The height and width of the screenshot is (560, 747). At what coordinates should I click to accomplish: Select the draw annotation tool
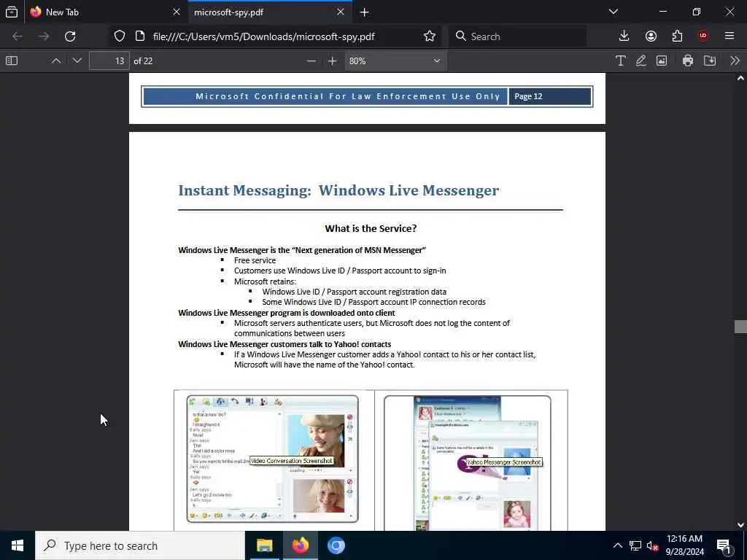(x=640, y=61)
